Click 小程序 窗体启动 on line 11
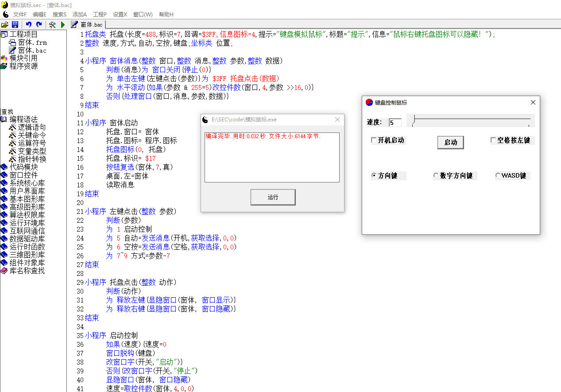 (x=111, y=123)
